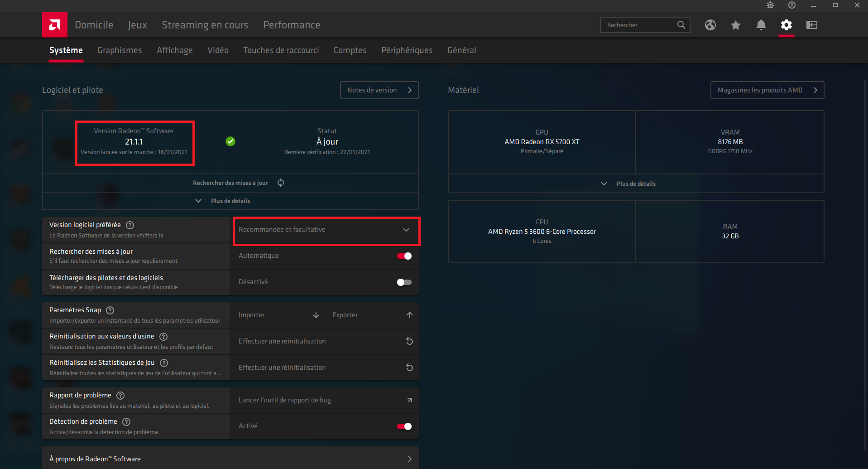Image resolution: width=868 pixels, height=469 pixels.
Task: Open the Performance menu
Action: click(292, 25)
